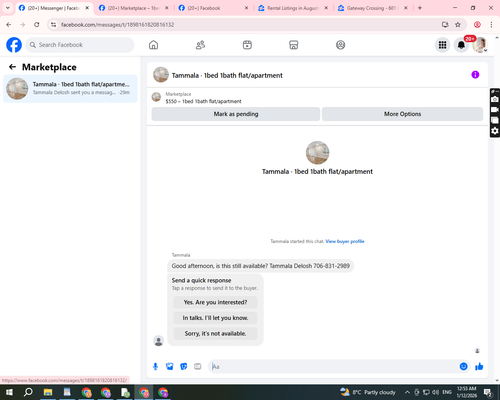Choose a sticker icon
The image size is (500, 400).
point(184,367)
